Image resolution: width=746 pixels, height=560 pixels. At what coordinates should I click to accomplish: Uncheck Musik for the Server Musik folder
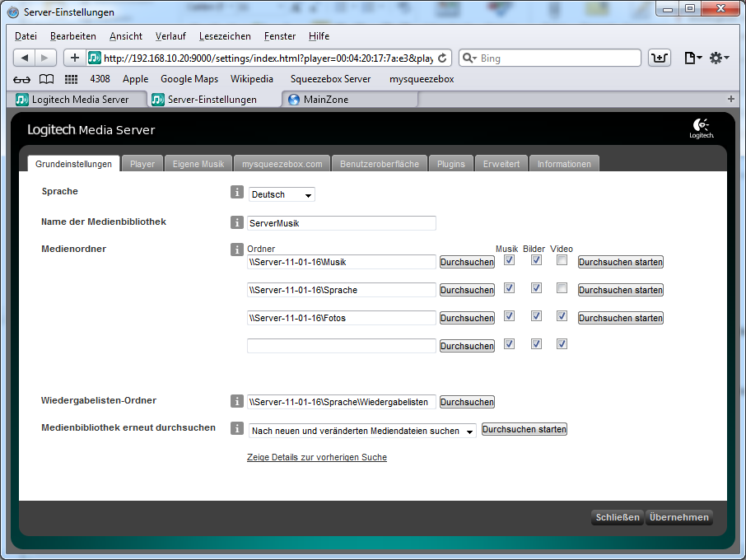pos(509,260)
